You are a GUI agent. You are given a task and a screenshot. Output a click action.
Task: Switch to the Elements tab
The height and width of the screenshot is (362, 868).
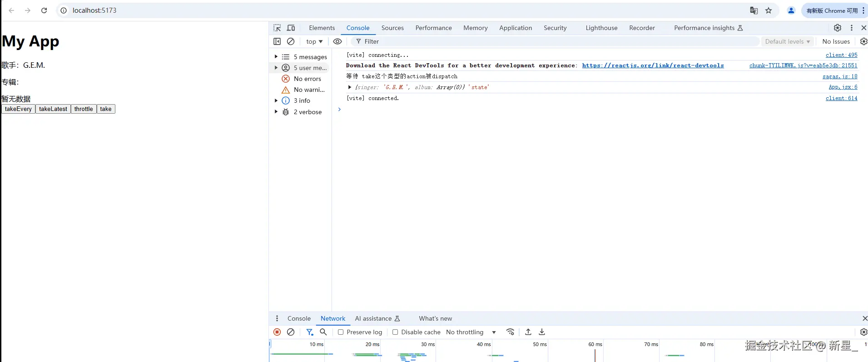[x=322, y=28]
